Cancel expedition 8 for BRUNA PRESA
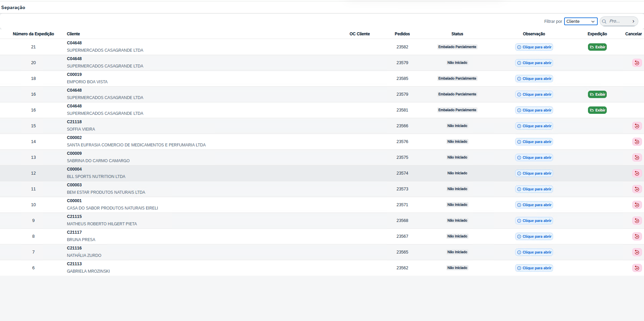Image resolution: width=644 pixels, height=321 pixels. [x=637, y=236]
